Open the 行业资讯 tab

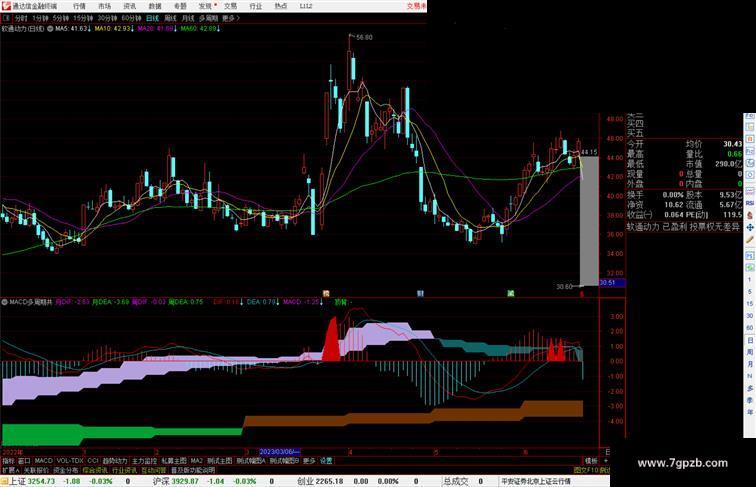[124, 470]
